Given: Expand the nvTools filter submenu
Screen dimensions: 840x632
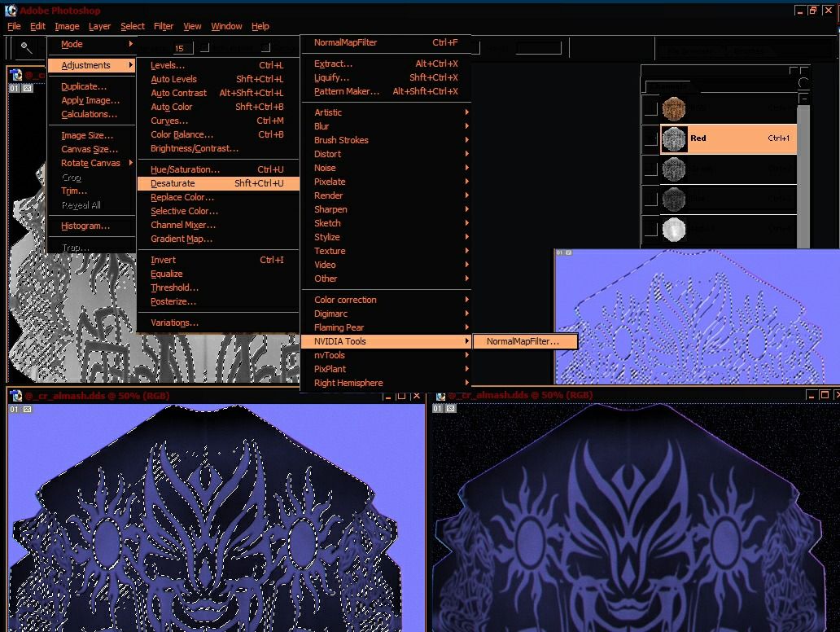Looking at the screenshot, I should click(x=386, y=355).
